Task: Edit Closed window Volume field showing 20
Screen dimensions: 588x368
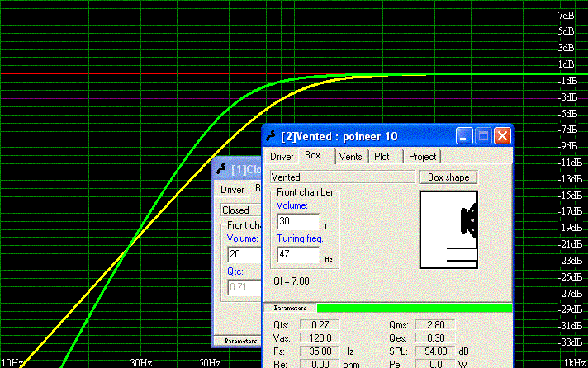Action: point(244,254)
